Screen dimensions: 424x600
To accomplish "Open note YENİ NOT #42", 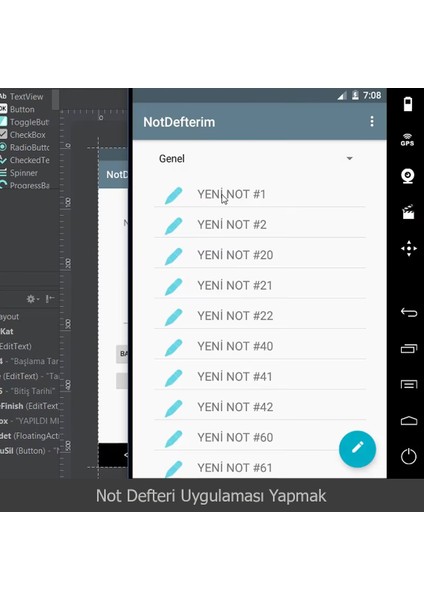I will (260, 407).
